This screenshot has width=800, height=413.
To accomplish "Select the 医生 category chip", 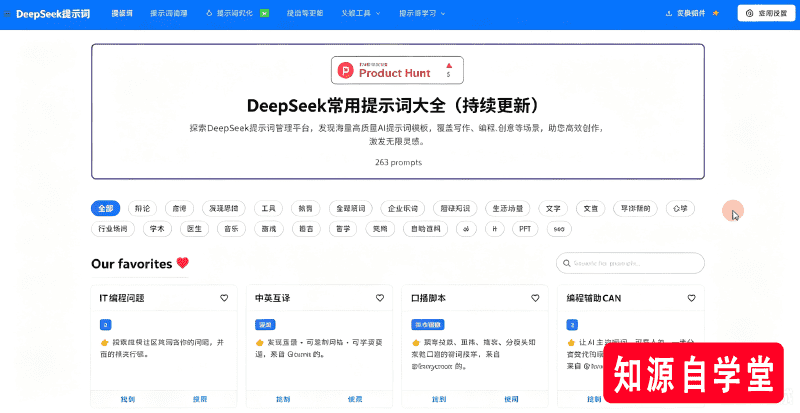I will click(194, 229).
